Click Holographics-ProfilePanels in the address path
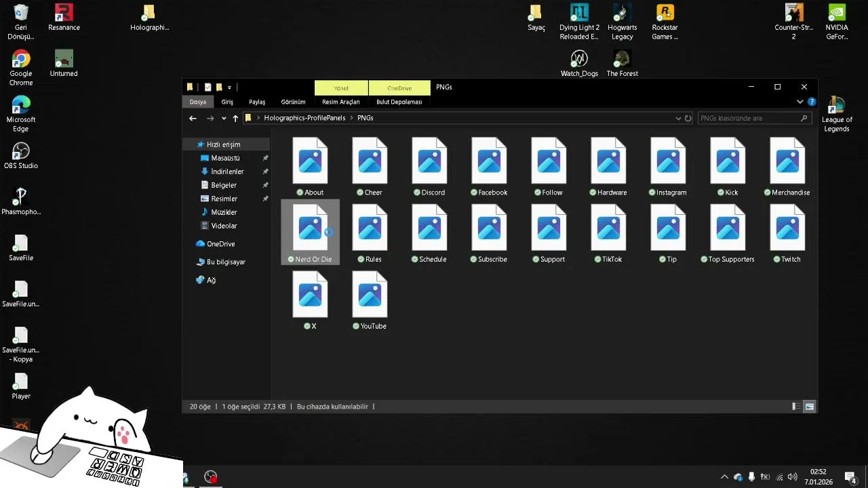The image size is (868, 488). [x=304, y=118]
